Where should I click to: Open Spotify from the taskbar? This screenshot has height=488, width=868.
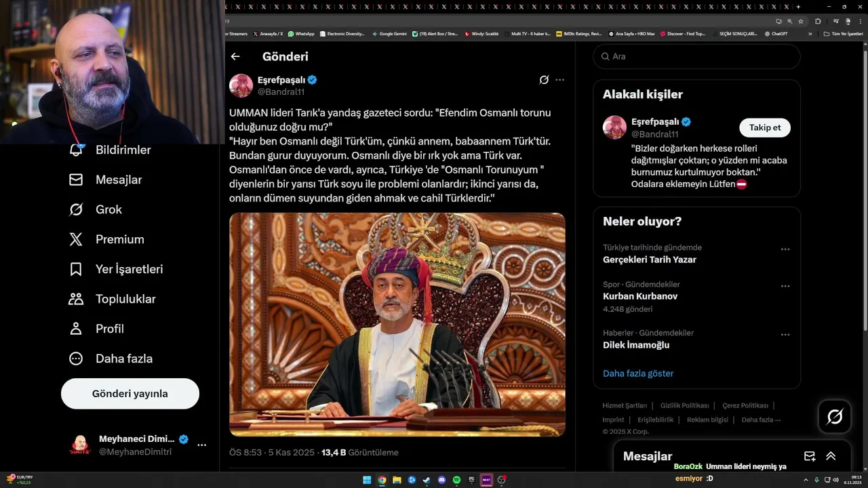click(x=456, y=480)
